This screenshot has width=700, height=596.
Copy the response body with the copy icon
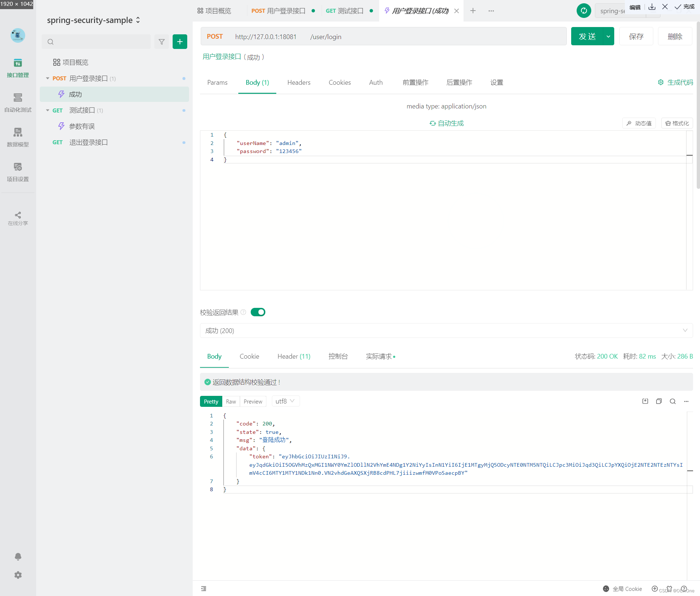[x=659, y=401]
